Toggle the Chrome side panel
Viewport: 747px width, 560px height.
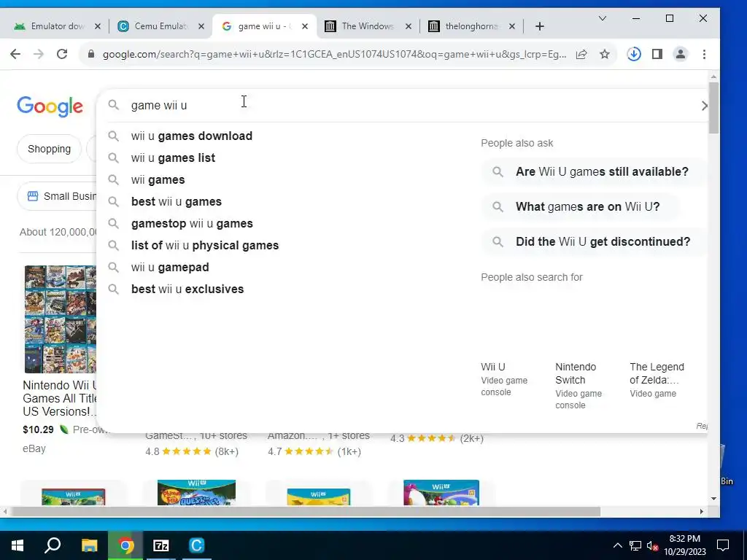point(657,54)
